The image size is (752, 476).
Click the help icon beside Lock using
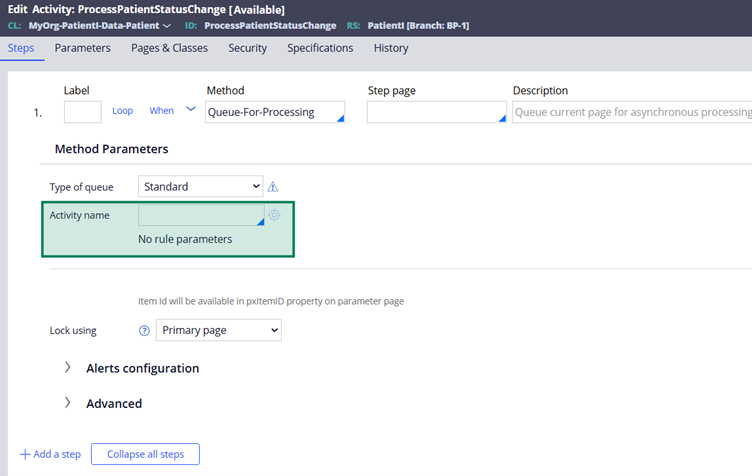click(x=144, y=331)
